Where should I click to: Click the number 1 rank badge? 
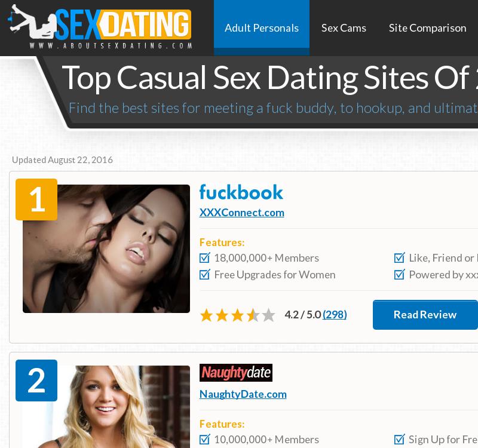[x=36, y=200]
